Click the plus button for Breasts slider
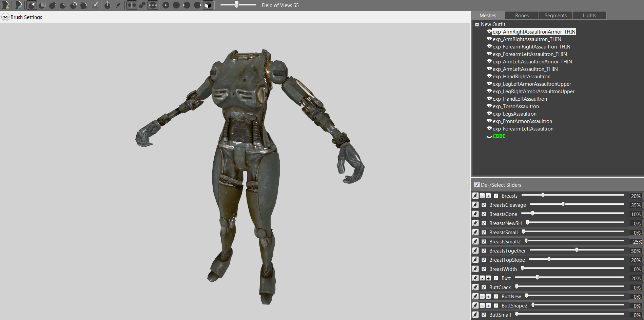The height and width of the screenshot is (320, 644). click(x=488, y=196)
